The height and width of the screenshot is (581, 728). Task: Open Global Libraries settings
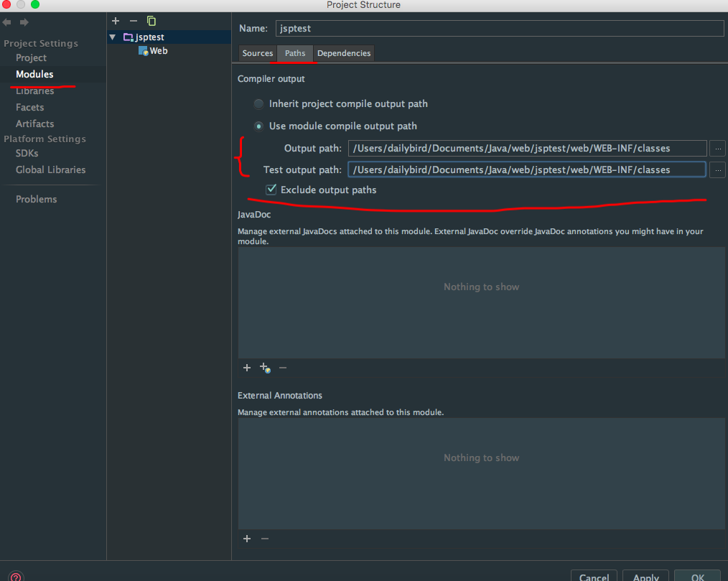pyautogui.click(x=50, y=170)
